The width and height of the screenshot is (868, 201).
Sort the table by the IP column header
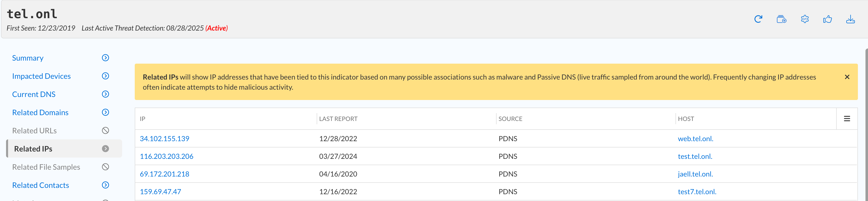(143, 119)
